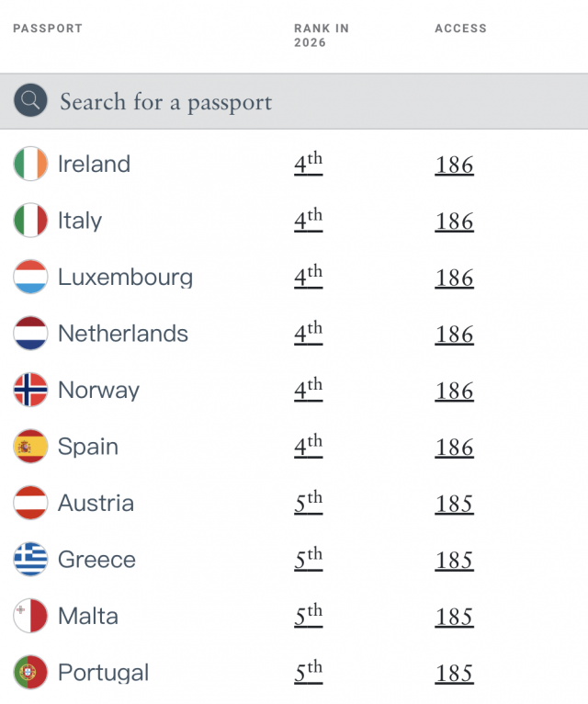Click the Ireland flag icon
The image size is (588, 704).
[30, 164]
